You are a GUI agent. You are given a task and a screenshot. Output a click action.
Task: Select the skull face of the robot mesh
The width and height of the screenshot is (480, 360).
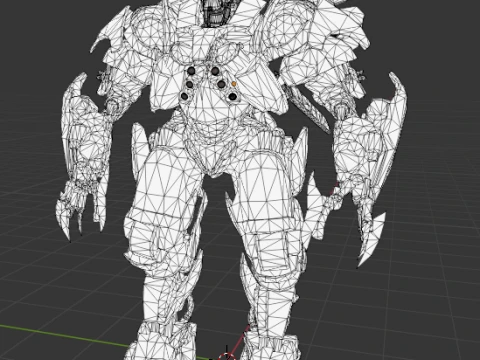[217, 13]
